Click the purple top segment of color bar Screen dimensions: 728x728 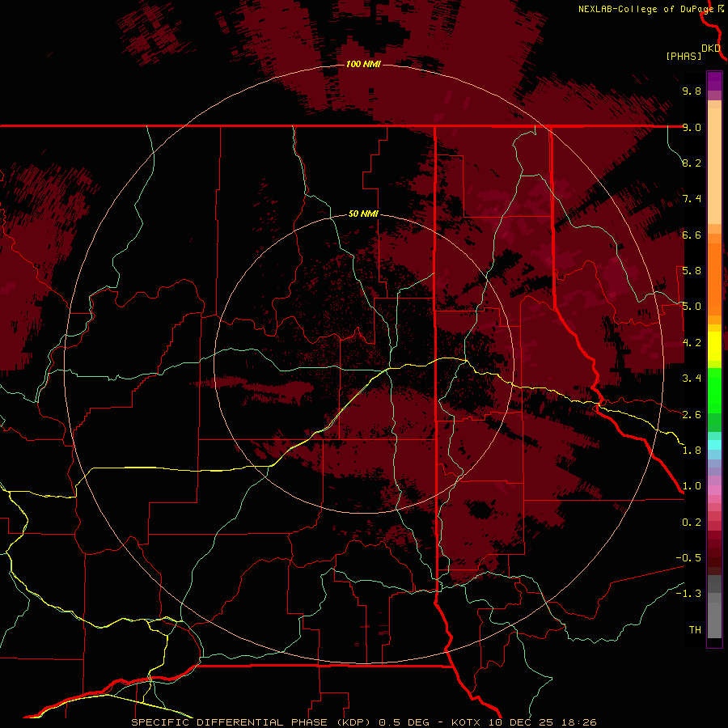click(714, 81)
